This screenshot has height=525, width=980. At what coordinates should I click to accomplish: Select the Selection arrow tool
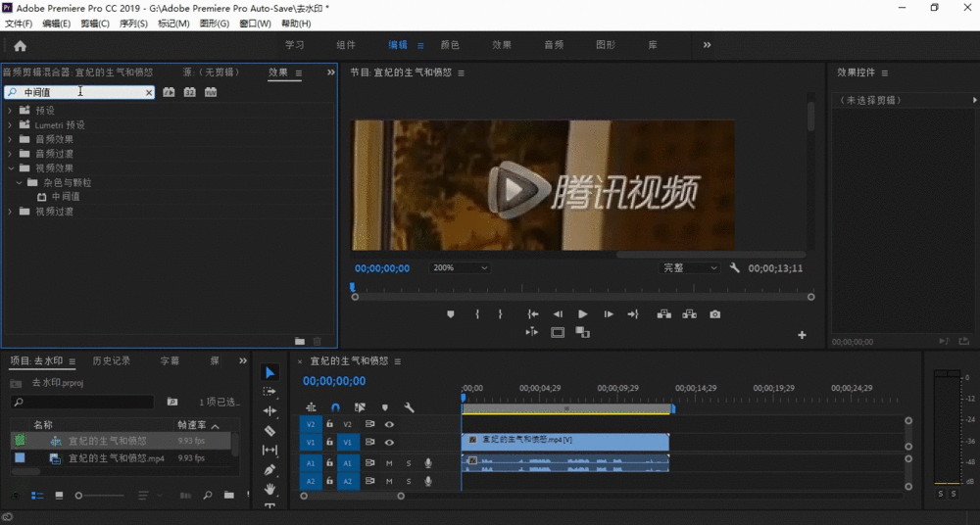coord(269,372)
